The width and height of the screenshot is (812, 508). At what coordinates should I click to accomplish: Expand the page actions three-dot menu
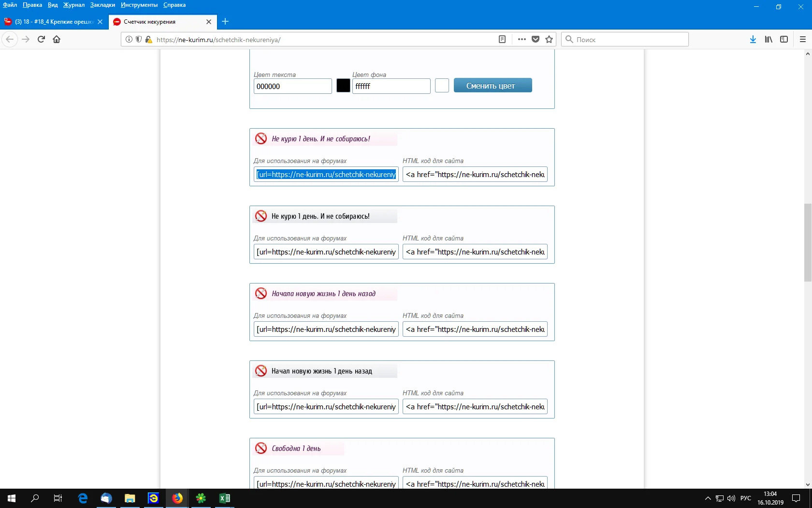click(x=522, y=39)
